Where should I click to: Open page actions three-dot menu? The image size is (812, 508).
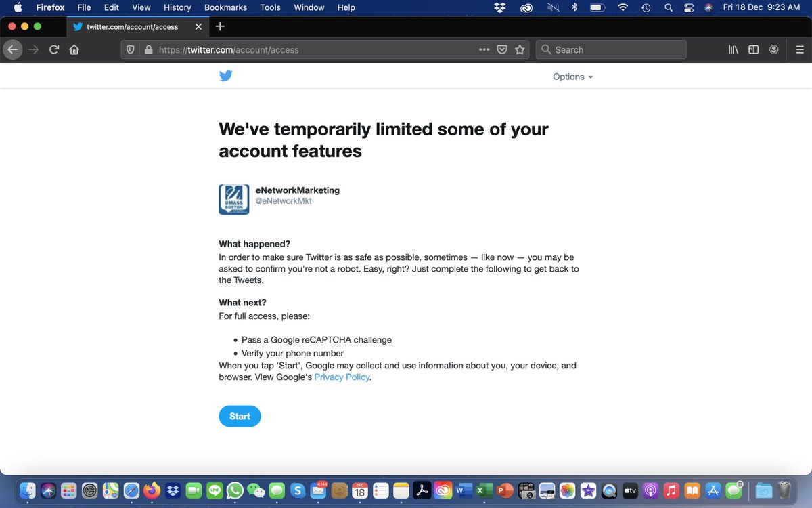[x=484, y=49]
